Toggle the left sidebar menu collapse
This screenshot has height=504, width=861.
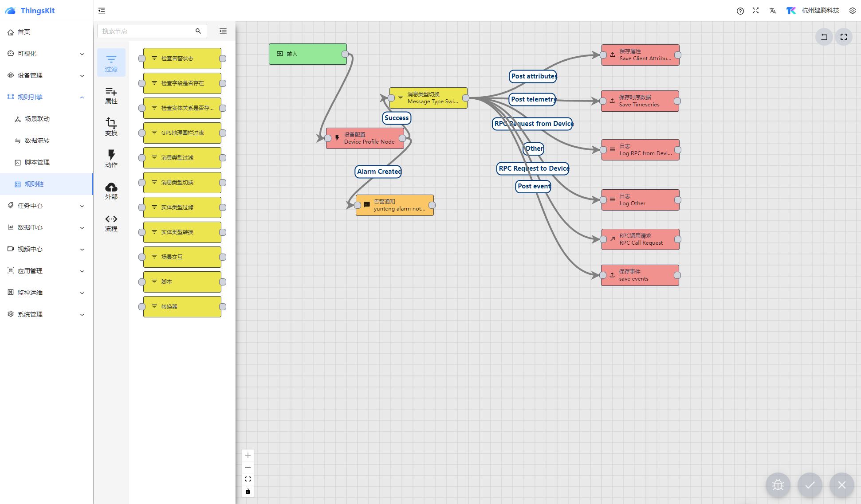click(x=102, y=11)
